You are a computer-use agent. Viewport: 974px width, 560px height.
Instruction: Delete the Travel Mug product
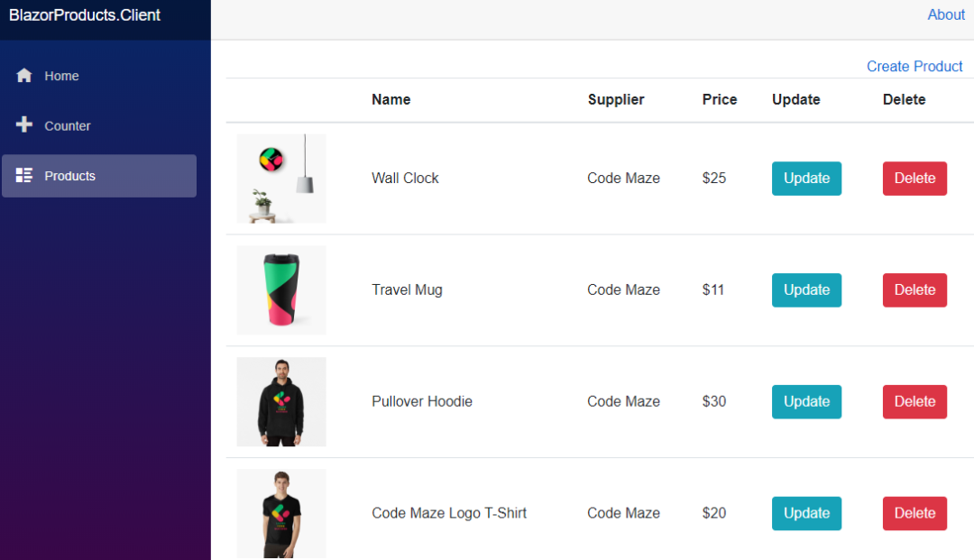(914, 289)
